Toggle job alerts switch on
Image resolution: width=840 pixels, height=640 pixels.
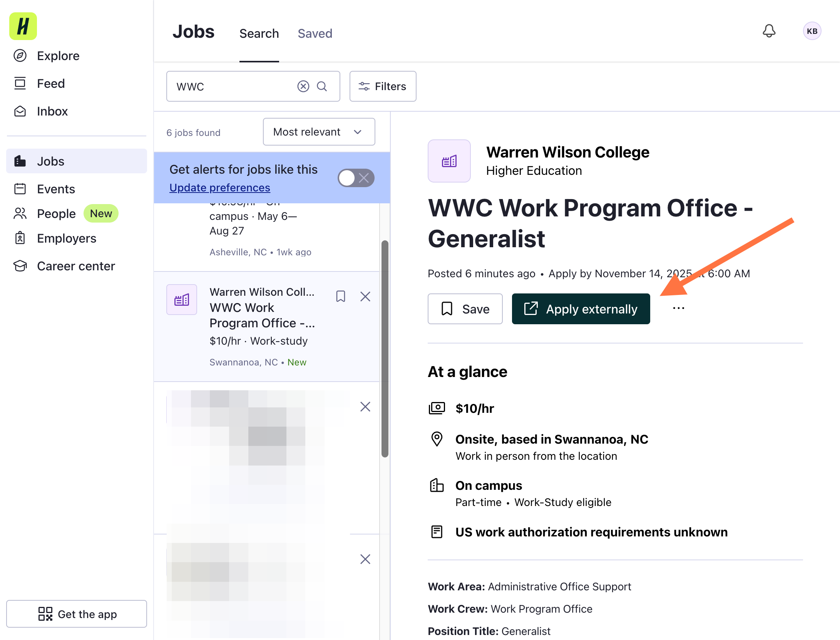click(356, 178)
